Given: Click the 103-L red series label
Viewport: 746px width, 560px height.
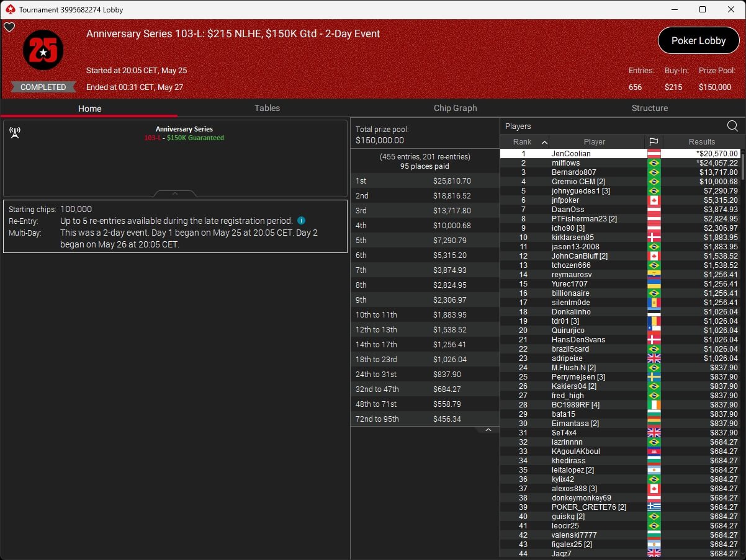Looking at the screenshot, I should click(153, 138).
